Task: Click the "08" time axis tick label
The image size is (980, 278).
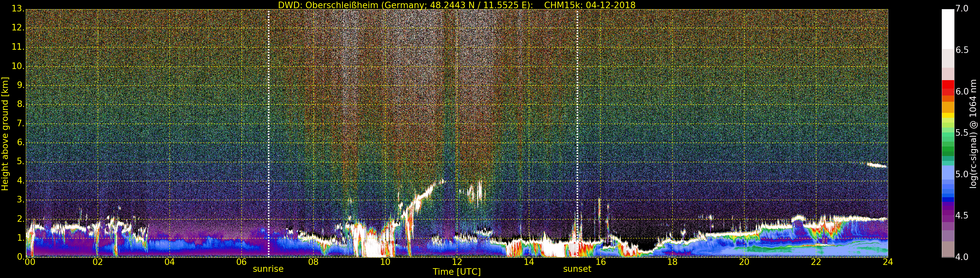Action: [x=313, y=262]
